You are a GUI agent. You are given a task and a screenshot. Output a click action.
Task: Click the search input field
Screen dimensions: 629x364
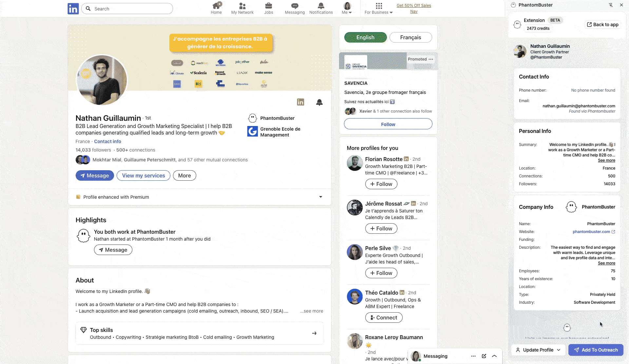point(127,9)
